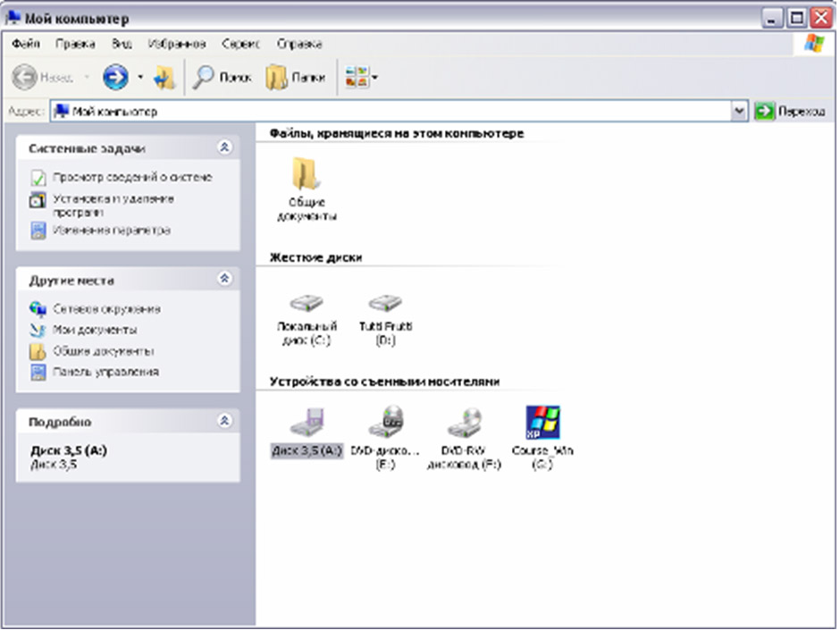Collapse the Системные задачи panel
Image resolution: width=840 pixels, height=630 pixels.
pos(224,148)
